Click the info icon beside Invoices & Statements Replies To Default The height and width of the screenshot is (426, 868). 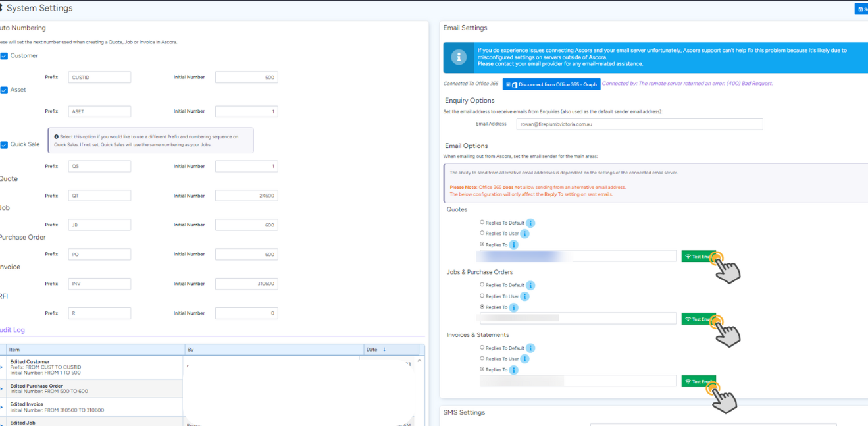pos(530,348)
